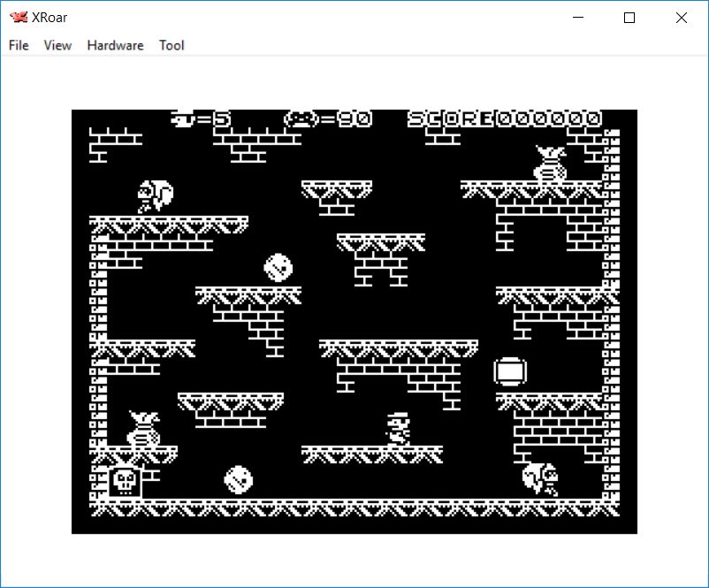Click the skull box in the bottom-left corner
Screen dimensions: 709x588
[x=125, y=481]
